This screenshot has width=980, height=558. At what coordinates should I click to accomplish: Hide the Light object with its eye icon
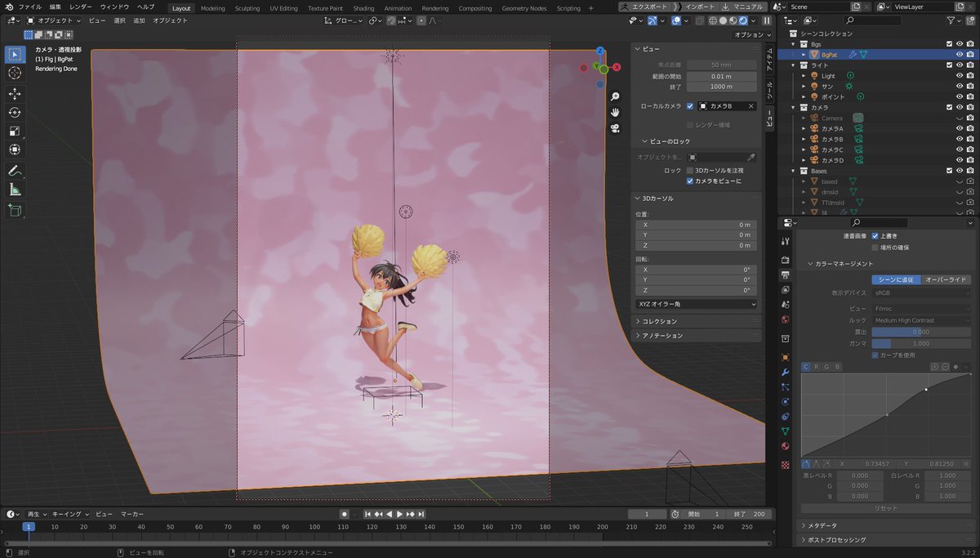pyautogui.click(x=960, y=76)
